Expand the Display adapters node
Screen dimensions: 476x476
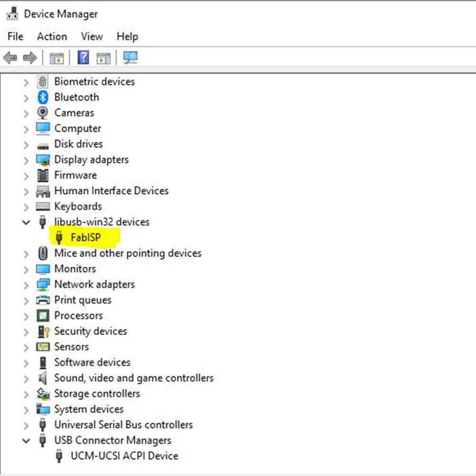coord(26,160)
